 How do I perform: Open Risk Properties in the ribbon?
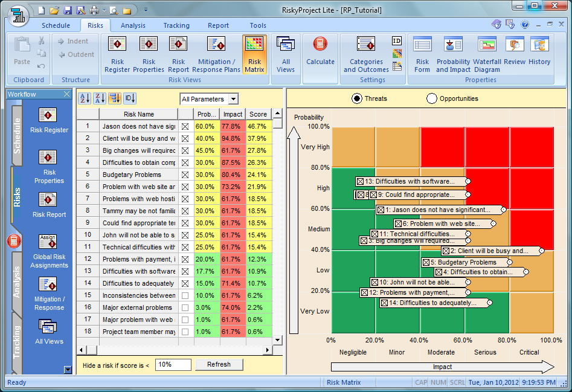tap(149, 54)
